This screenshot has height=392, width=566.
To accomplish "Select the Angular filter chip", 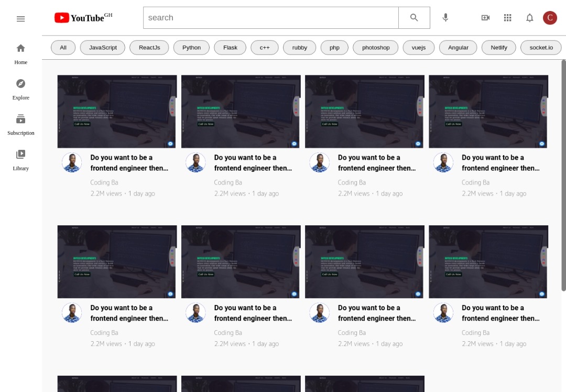I will click(458, 48).
